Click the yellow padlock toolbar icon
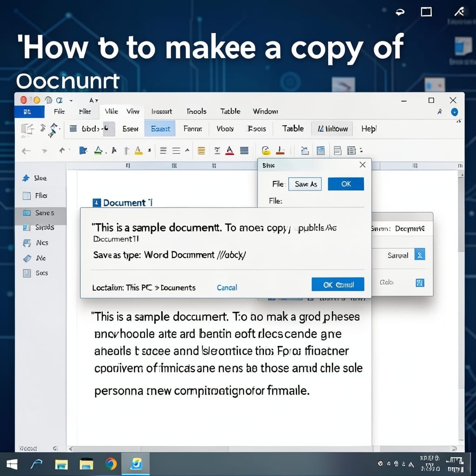The height and width of the screenshot is (476, 476). [266, 150]
